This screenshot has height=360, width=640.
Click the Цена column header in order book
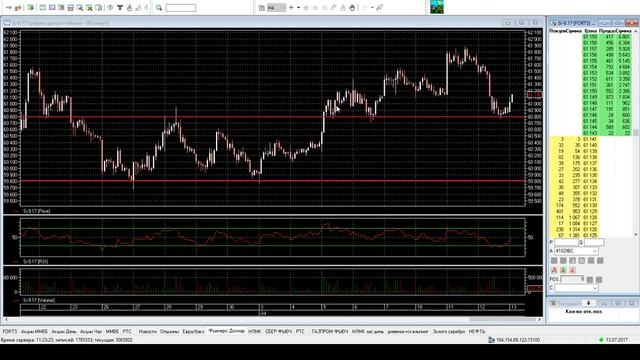(x=590, y=31)
